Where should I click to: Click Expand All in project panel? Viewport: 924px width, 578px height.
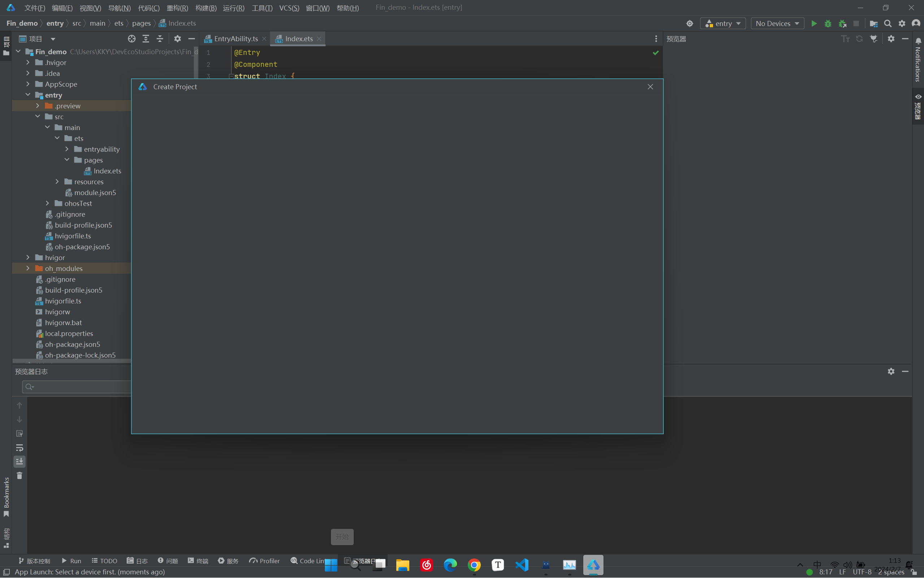146,39
